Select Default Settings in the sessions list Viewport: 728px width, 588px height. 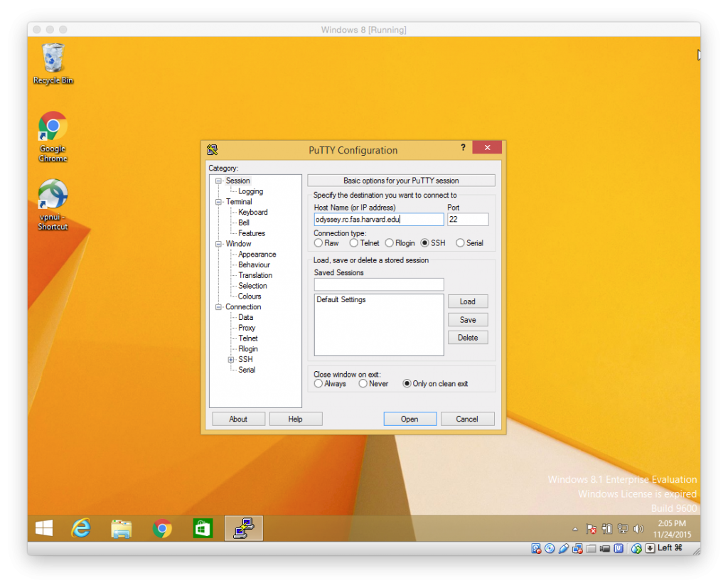click(341, 299)
